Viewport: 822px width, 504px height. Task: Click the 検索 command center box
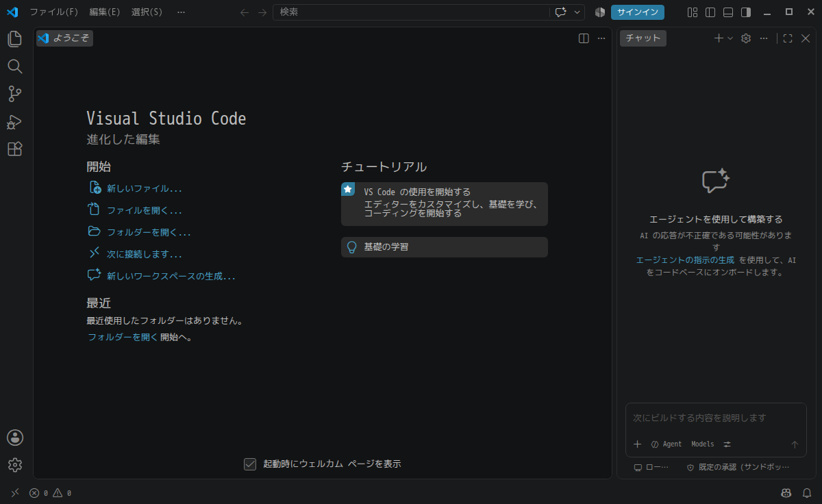(x=411, y=12)
